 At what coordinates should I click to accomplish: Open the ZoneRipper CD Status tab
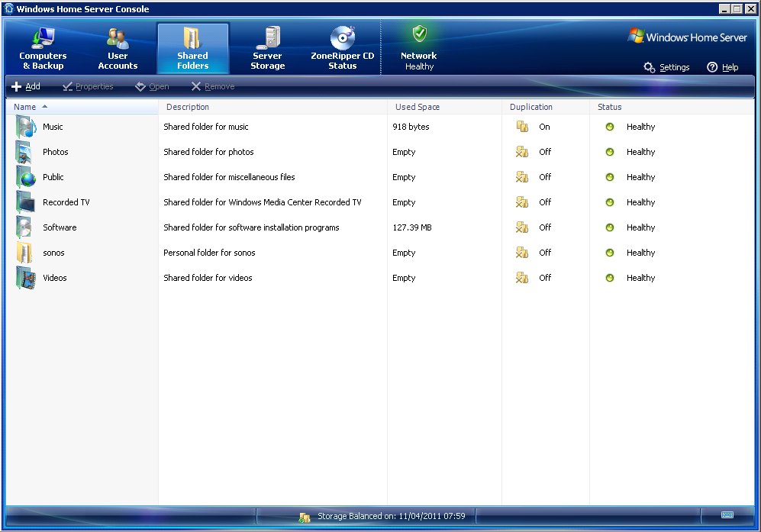tap(342, 49)
